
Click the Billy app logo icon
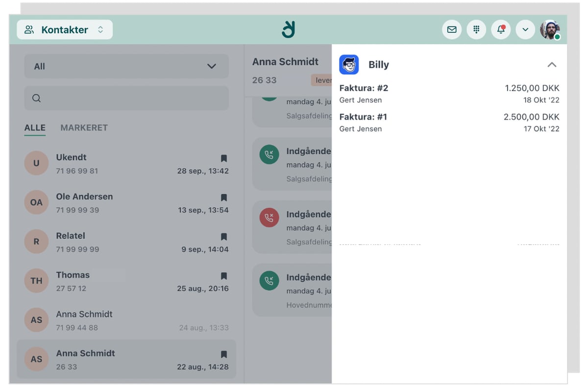pos(349,65)
